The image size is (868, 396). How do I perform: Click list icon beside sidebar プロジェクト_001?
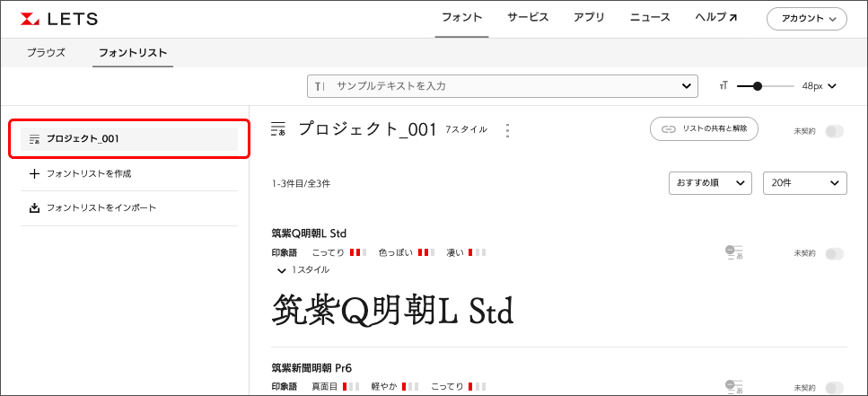click(34, 139)
